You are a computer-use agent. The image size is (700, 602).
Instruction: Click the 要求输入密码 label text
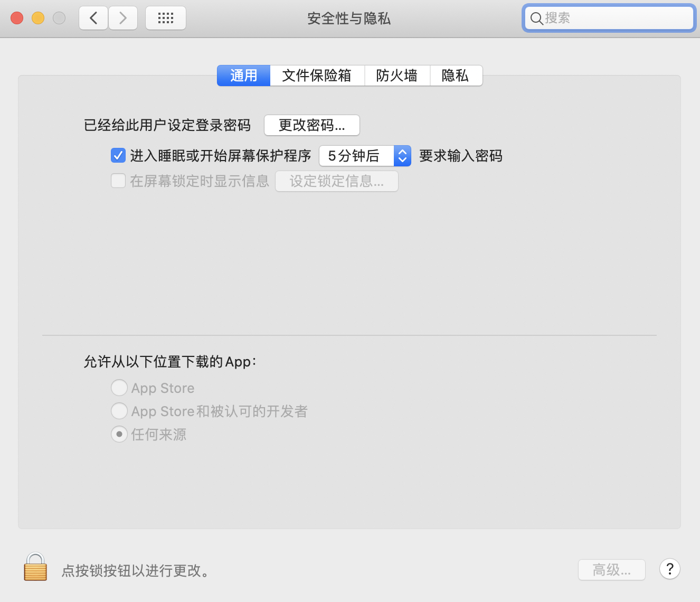click(x=461, y=156)
